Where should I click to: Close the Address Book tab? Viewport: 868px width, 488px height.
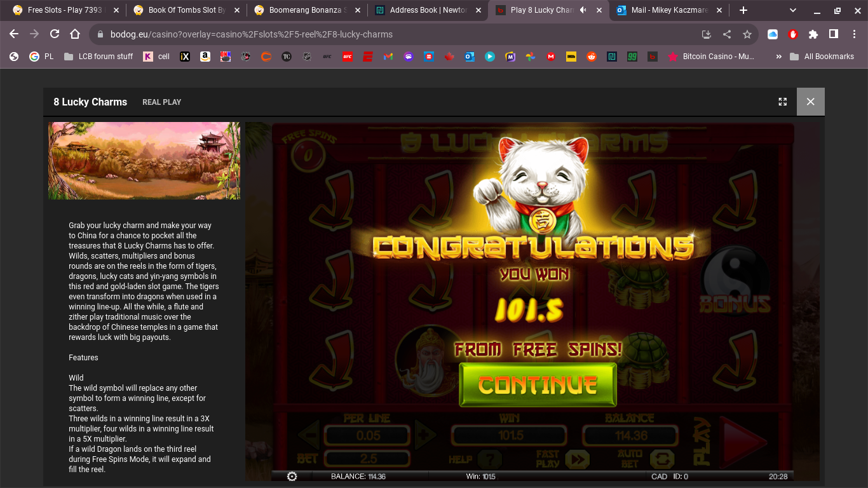478,10
